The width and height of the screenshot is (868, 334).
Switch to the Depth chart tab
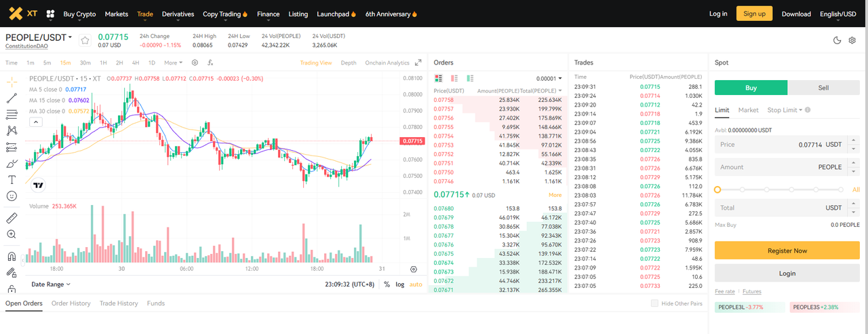tap(349, 62)
